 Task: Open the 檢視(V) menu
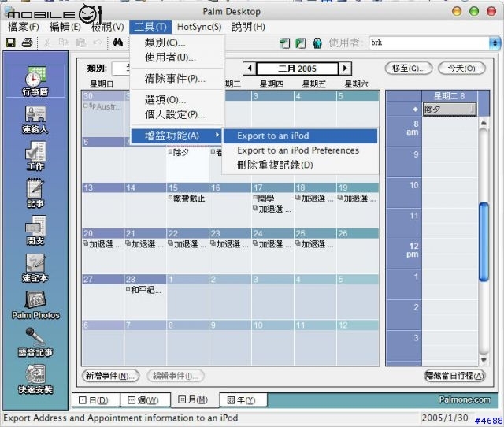107,27
